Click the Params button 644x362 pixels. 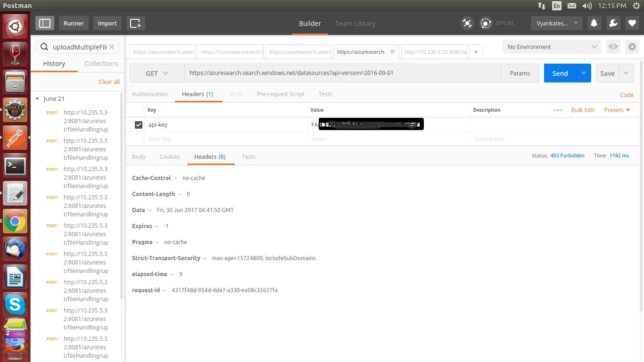(x=520, y=73)
